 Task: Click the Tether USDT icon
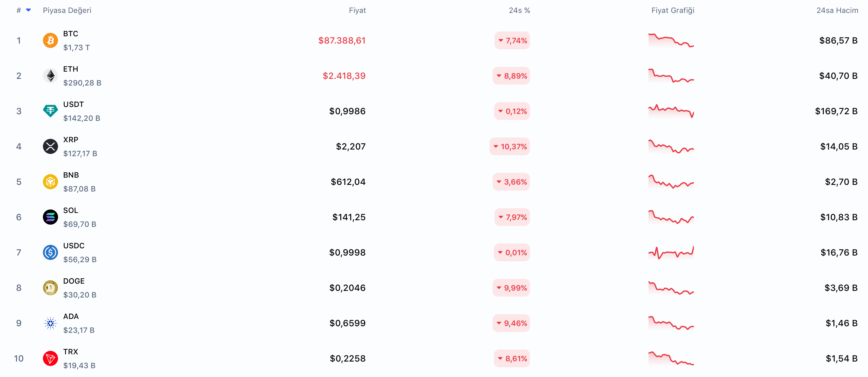[50, 111]
